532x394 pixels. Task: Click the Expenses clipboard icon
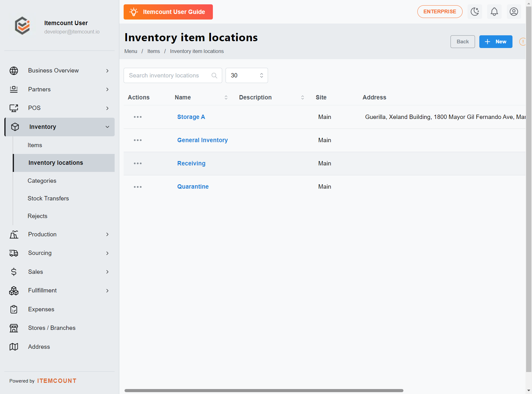tap(14, 309)
